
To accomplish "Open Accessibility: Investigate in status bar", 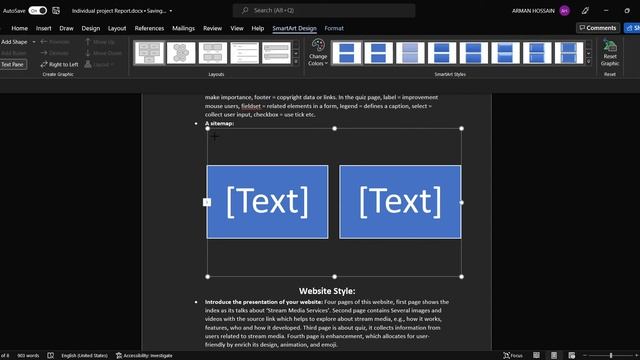I will click(144, 356).
